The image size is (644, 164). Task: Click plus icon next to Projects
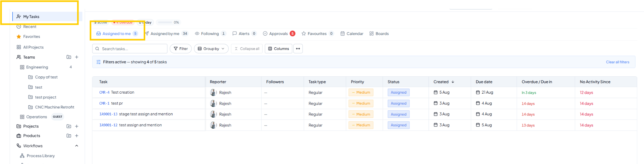pyautogui.click(x=77, y=126)
